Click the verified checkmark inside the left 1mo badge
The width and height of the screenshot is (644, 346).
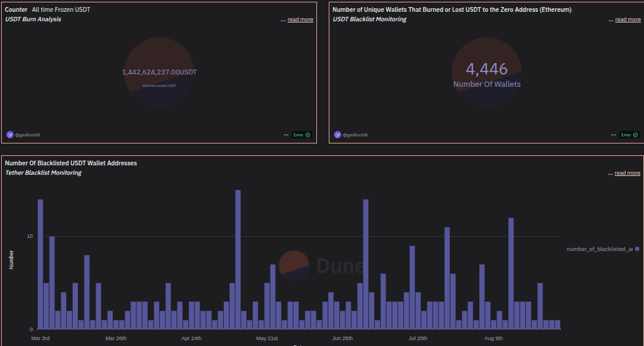(308, 135)
